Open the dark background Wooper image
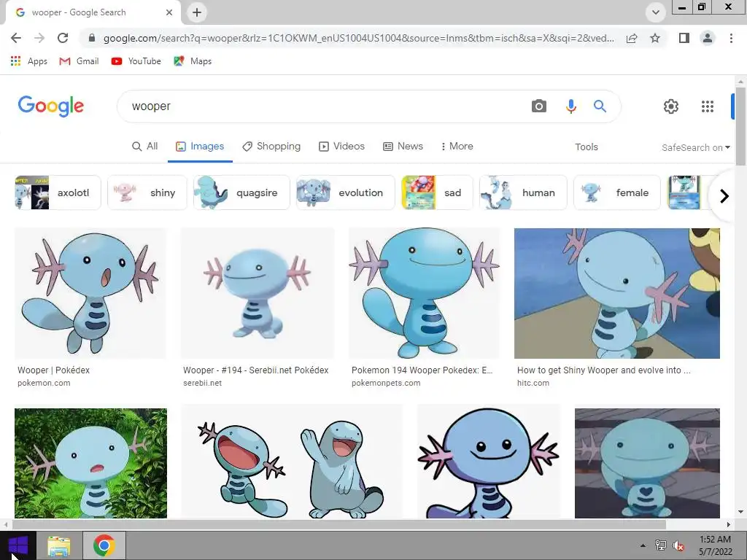This screenshot has width=747, height=560. [x=647, y=463]
